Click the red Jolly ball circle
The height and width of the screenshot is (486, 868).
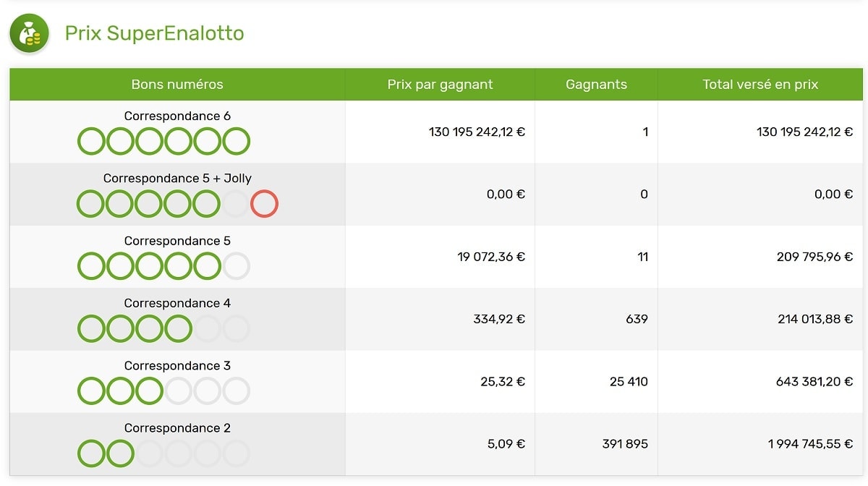click(x=264, y=204)
